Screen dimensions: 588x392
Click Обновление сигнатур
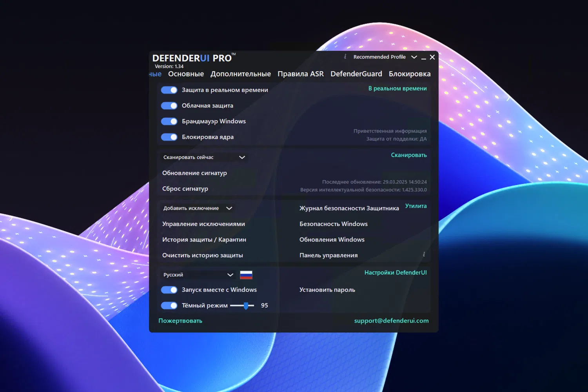pos(194,173)
